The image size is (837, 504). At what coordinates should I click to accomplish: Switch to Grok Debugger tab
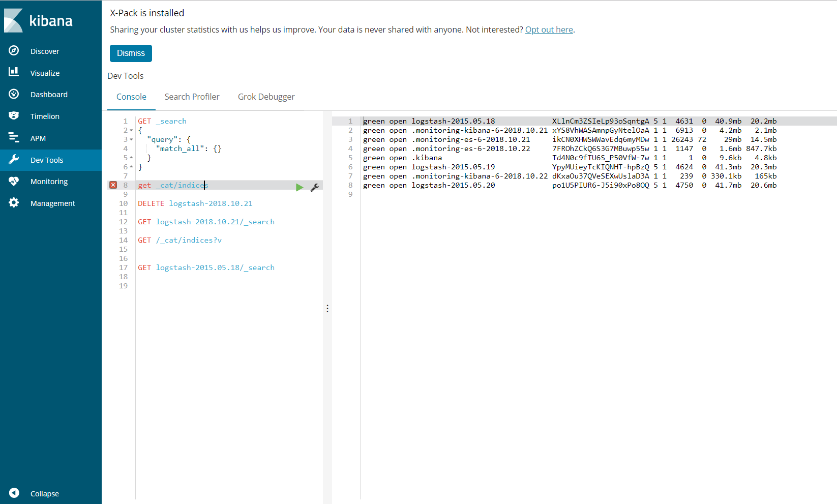point(266,97)
